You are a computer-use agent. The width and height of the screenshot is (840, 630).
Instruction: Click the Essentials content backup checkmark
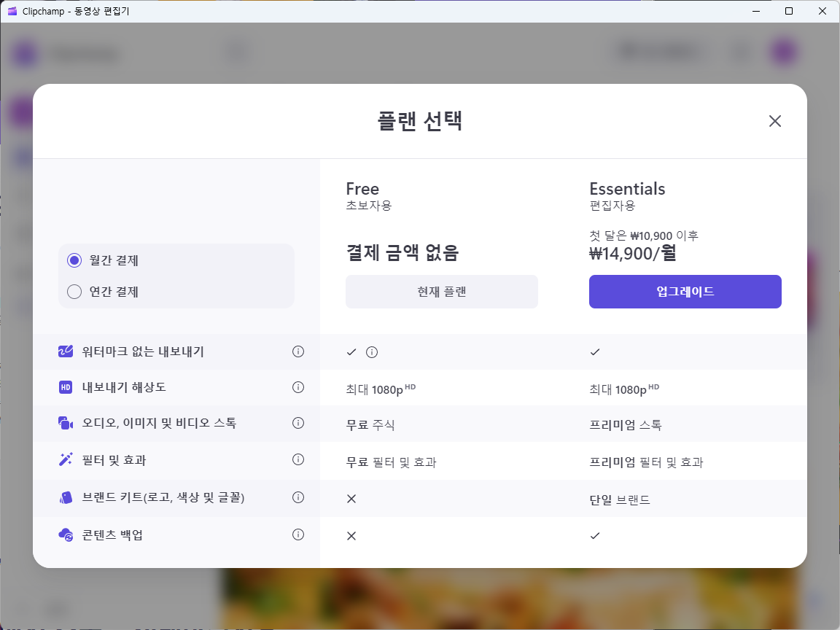click(x=595, y=536)
